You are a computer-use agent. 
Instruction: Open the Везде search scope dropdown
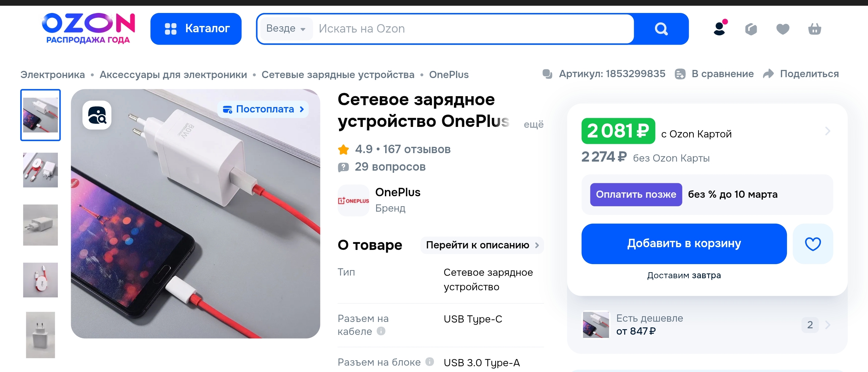click(286, 29)
